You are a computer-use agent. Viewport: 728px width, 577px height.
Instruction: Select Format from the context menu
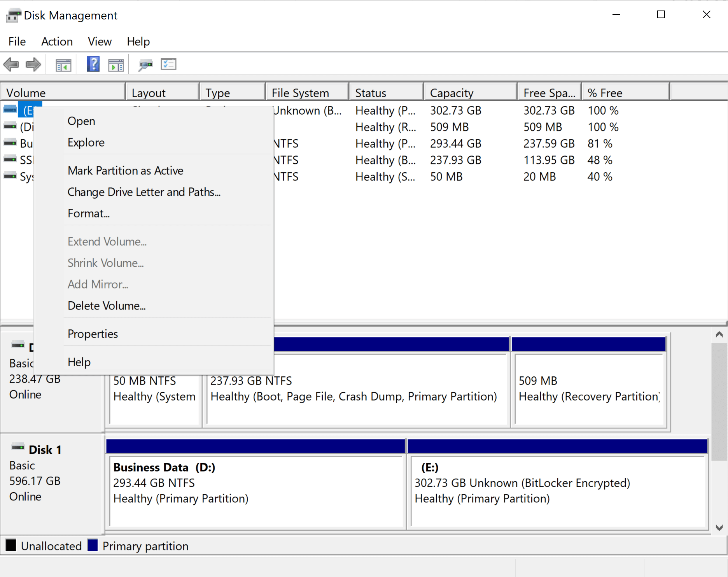(x=89, y=213)
